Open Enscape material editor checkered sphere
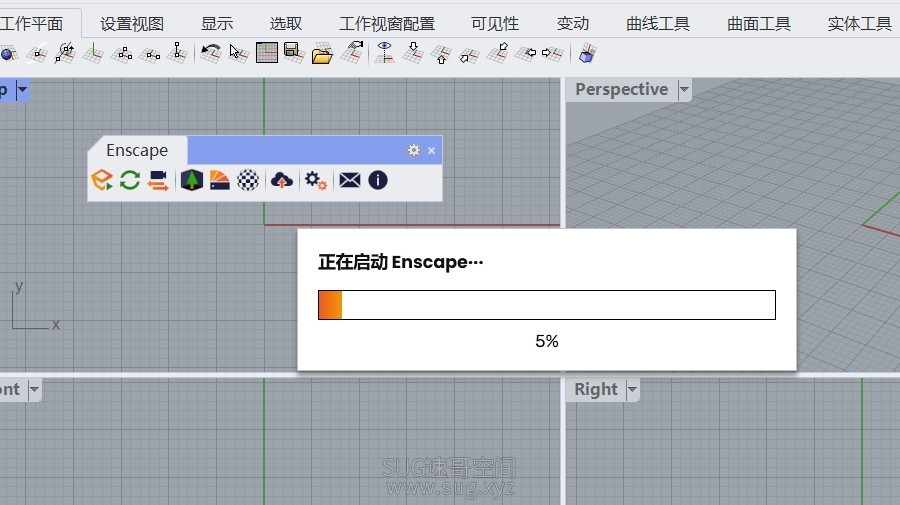The height and width of the screenshot is (505, 900). coord(248,180)
